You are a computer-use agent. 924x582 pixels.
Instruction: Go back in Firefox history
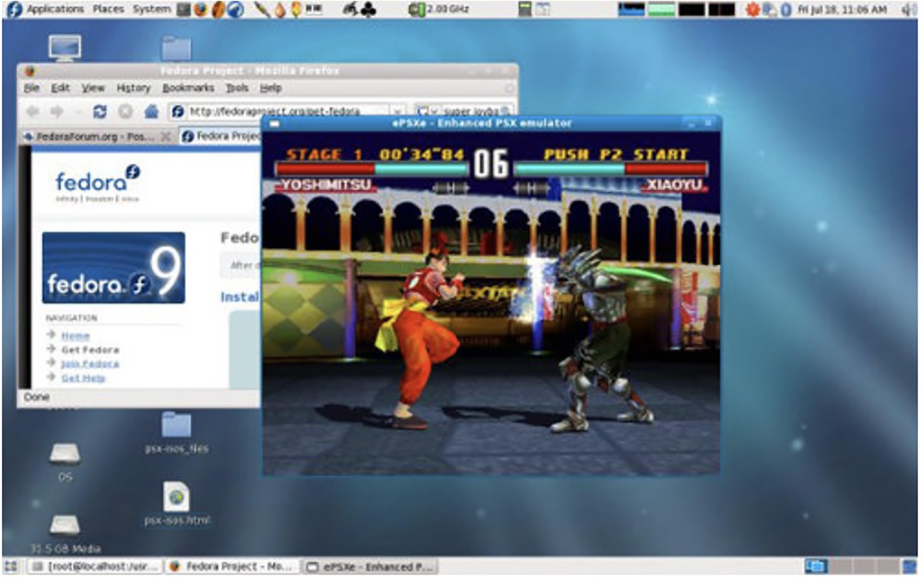[33, 111]
